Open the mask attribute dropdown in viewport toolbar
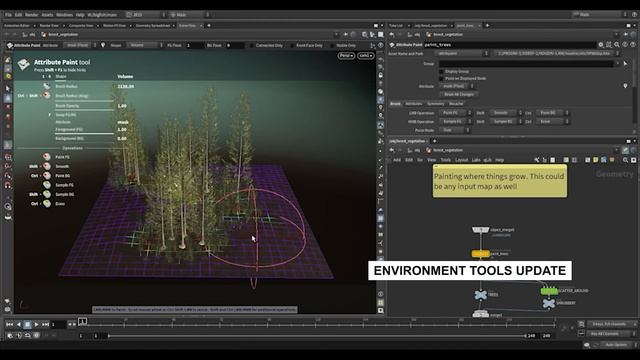This screenshot has width=640, height=360. [80, 45]
